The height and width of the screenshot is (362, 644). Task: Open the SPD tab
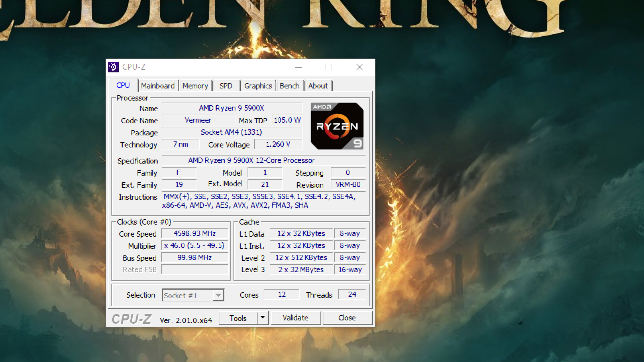[x=226, y=86]
